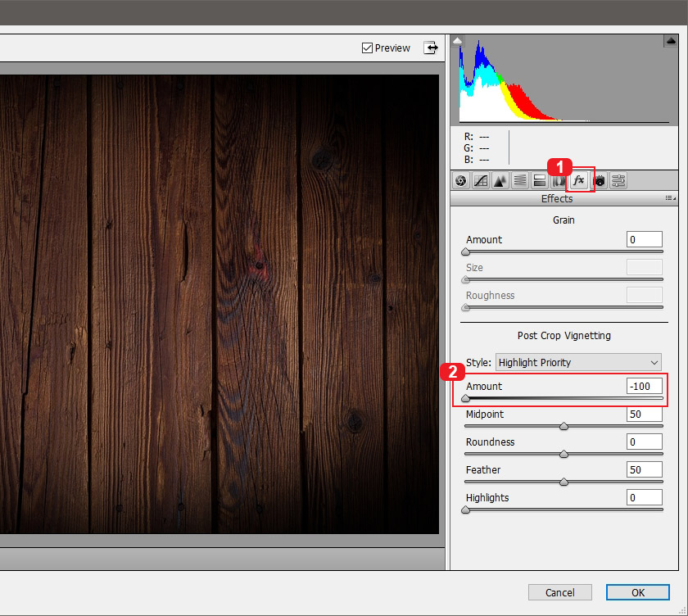Viewport: 688px width, 616px height.
Task: Confirm changes with the OK button
Action: pos(637,592)
